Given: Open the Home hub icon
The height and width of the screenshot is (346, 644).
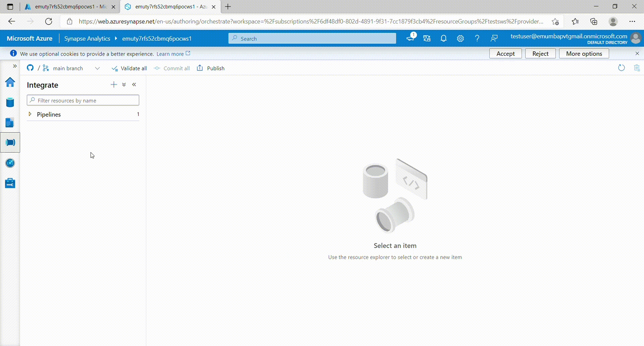Looking at the screenshot, I should 10,82.
